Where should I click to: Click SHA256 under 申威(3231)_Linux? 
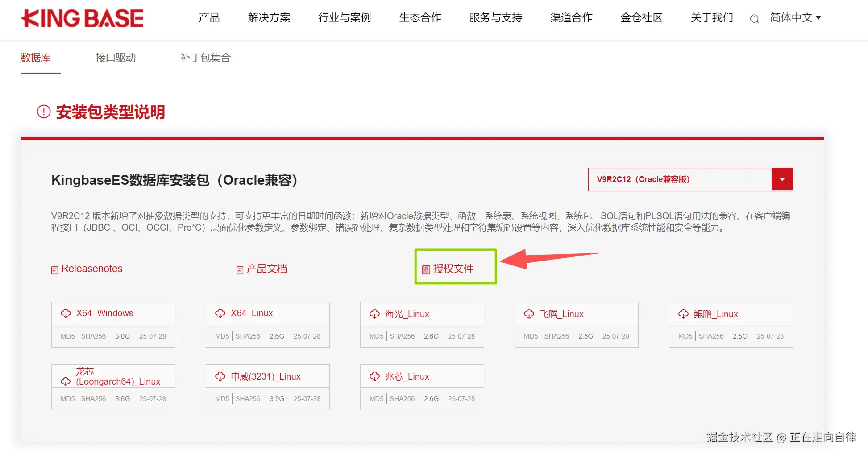click(248, 399)
